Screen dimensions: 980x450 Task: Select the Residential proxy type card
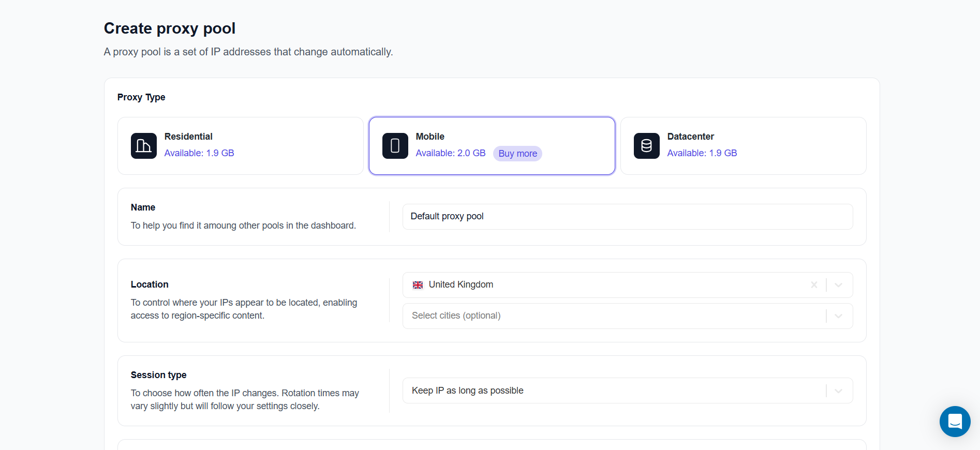point(241,146)
